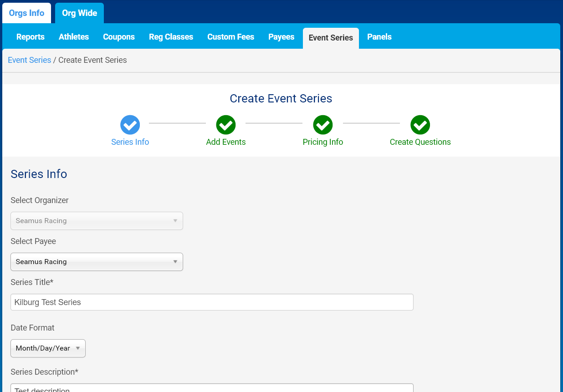The height and width of the screenshot is (392, 563).
Task: Click into the Series Description text box
Action: pos(212,388)
